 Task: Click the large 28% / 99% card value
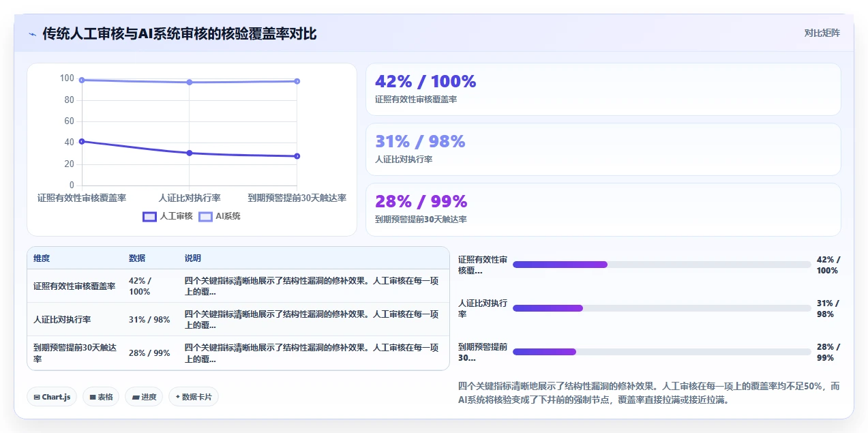point(421,201)
